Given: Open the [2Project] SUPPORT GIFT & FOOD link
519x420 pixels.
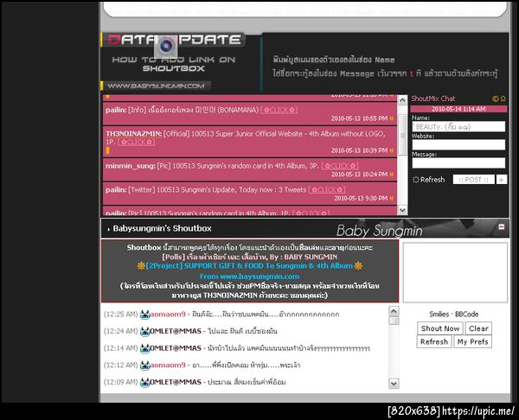Looking at the screenshot, I should point(249,266).
